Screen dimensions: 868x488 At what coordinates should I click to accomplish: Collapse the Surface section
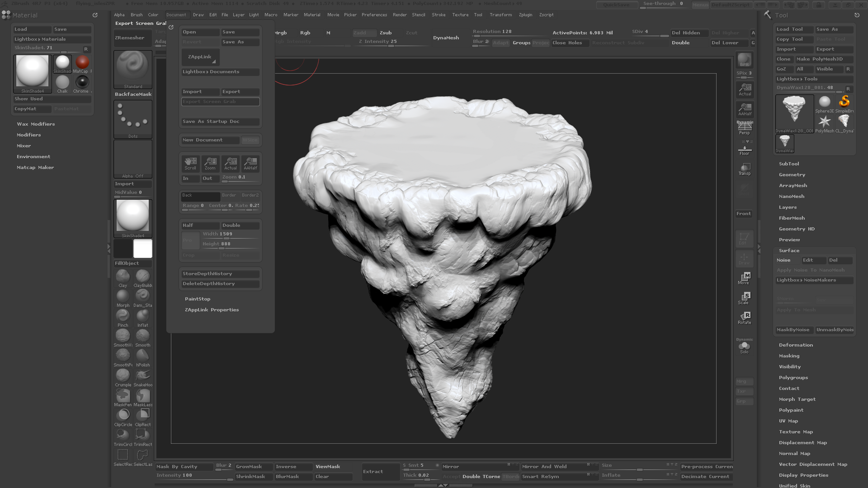(789, 250)
